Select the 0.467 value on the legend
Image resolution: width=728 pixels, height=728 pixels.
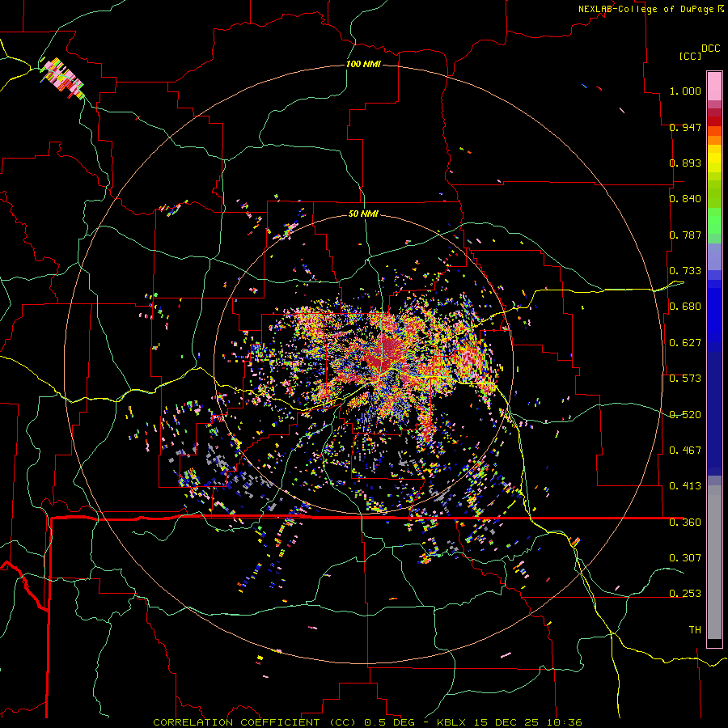(685, 451)
